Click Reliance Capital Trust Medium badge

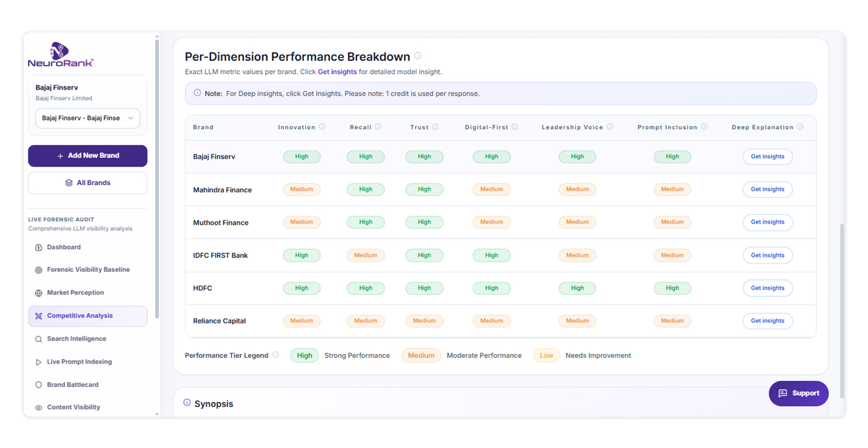424,321
